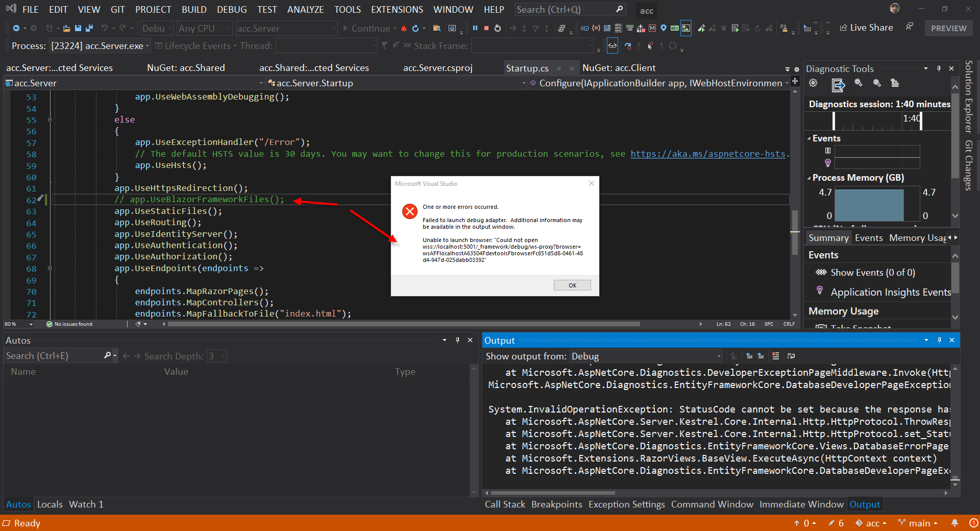
Task: Collapse the Process Memory section
Action: click(x=810, y=178)
